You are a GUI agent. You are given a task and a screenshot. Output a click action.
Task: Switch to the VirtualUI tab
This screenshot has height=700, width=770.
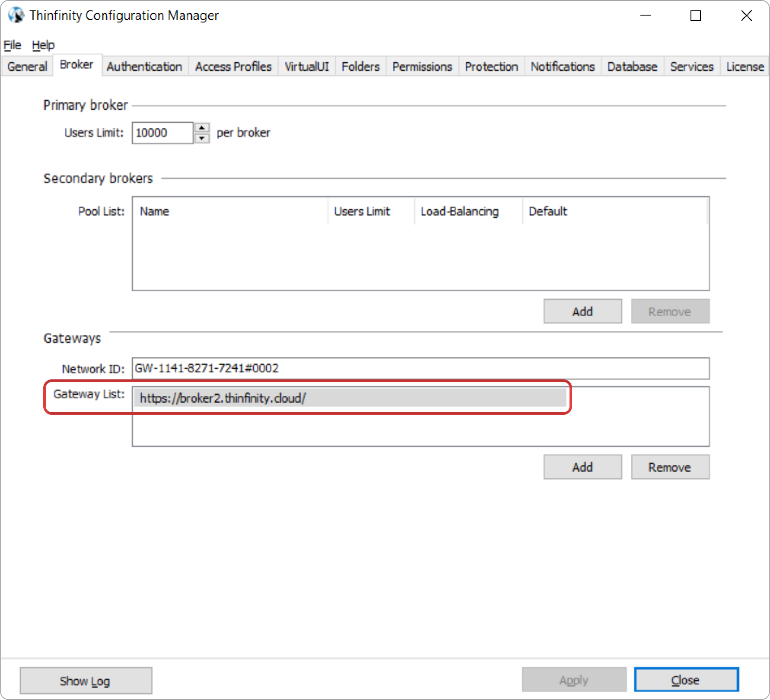click(307, 67)
